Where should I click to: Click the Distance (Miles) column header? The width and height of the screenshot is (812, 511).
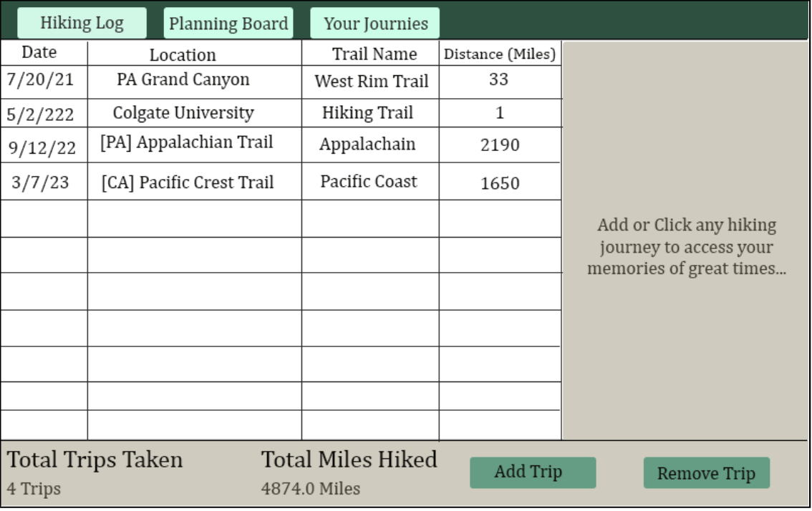coord(498,53)
